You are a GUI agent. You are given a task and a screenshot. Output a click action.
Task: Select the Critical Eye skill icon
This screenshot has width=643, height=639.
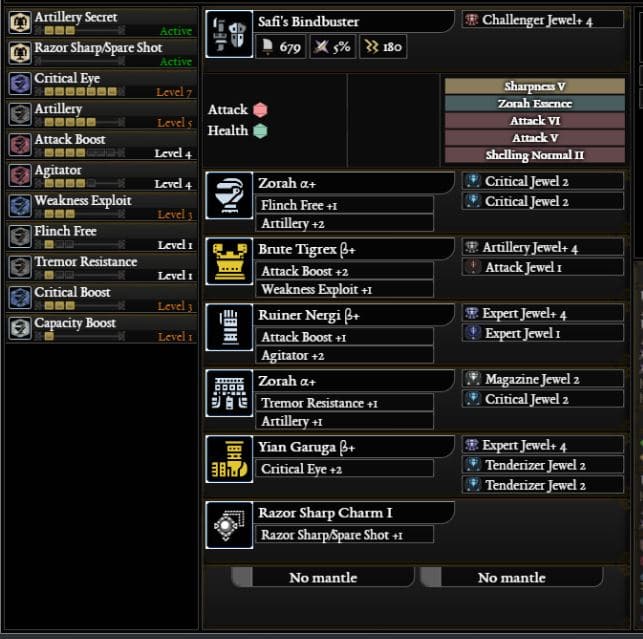20,83
